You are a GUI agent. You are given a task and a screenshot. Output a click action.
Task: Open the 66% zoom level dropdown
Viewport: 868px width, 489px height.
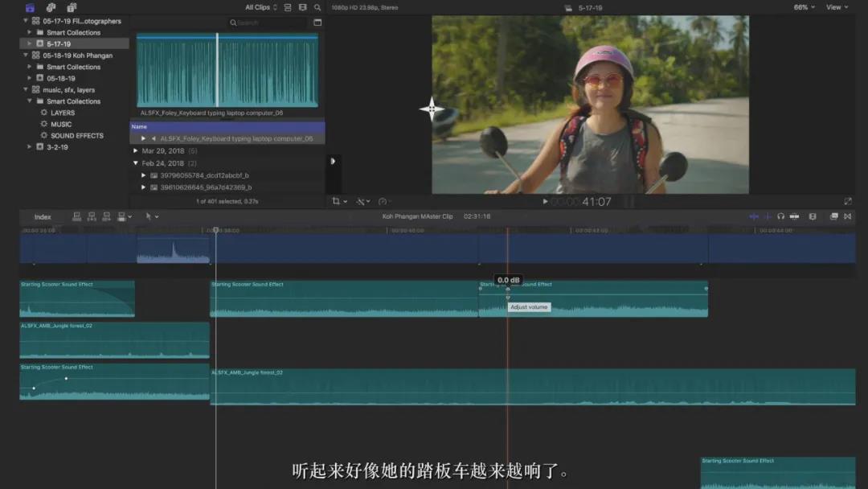click(x=804, y=7)
